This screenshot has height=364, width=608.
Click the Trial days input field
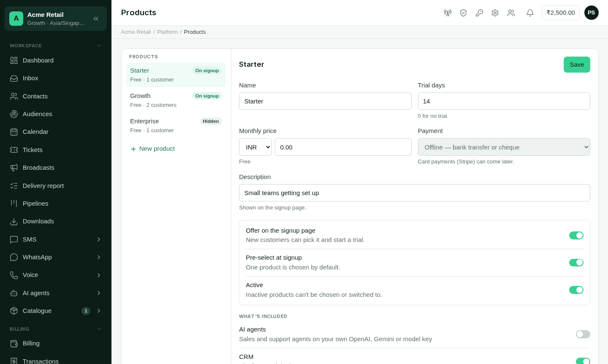(504, 101)
